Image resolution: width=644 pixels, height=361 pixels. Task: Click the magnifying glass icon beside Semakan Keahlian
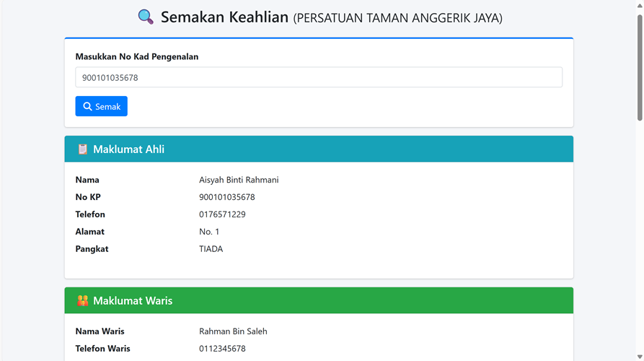point(146,17)
